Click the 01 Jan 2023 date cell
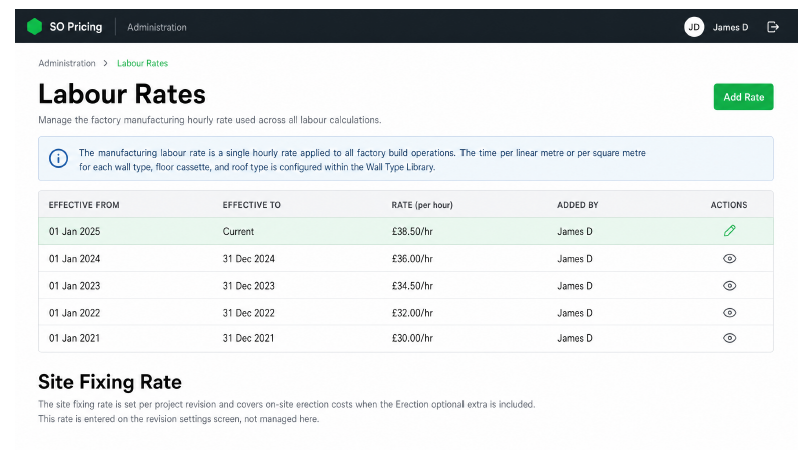809x452 pixels. pyautogui.click(x=75, y=286)
